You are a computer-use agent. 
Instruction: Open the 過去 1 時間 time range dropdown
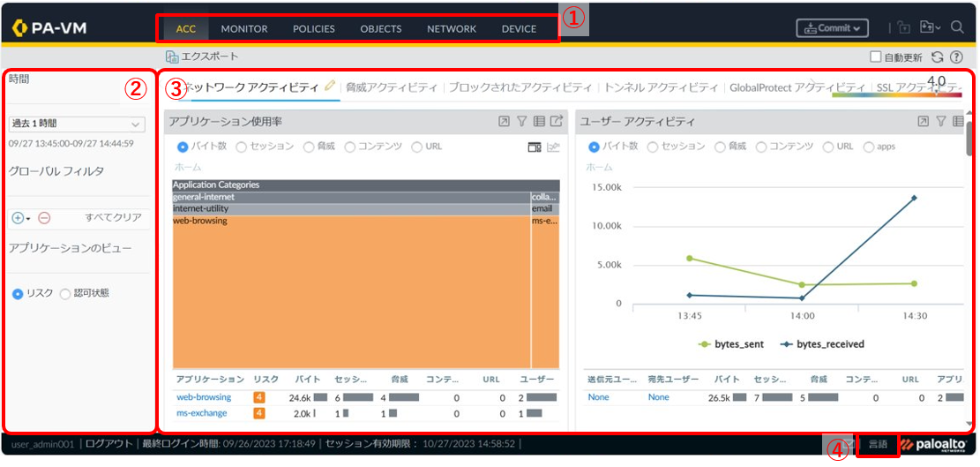77,124
